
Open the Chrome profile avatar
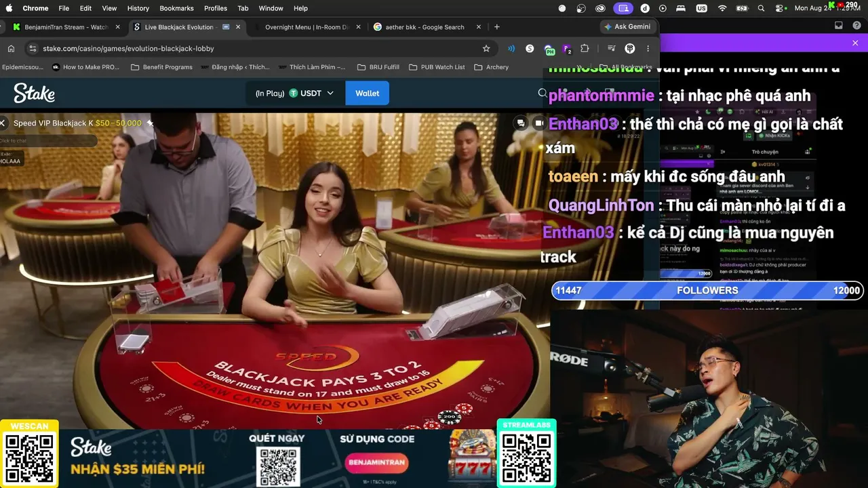[x=629, y=49]
